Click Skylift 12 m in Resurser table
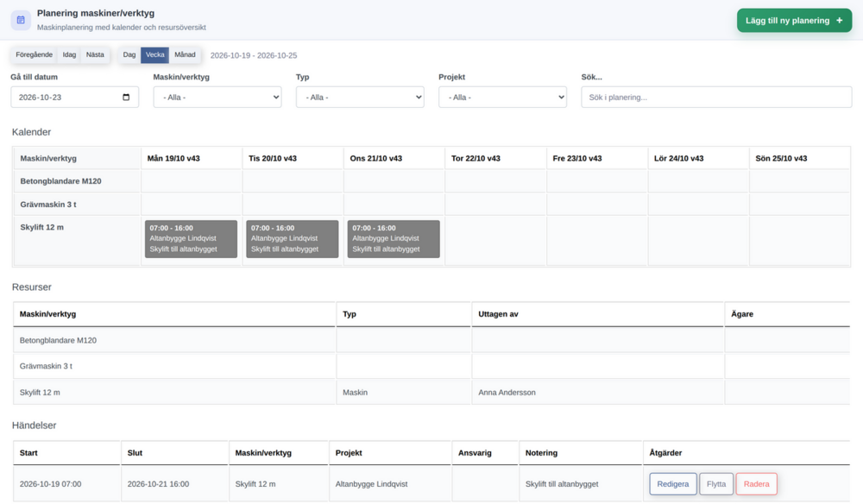 coord(40,393)
